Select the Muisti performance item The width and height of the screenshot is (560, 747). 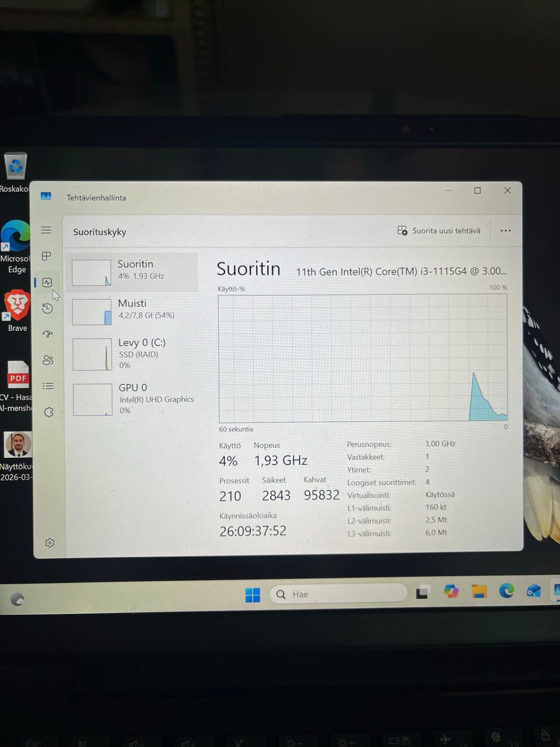(132, 311)
